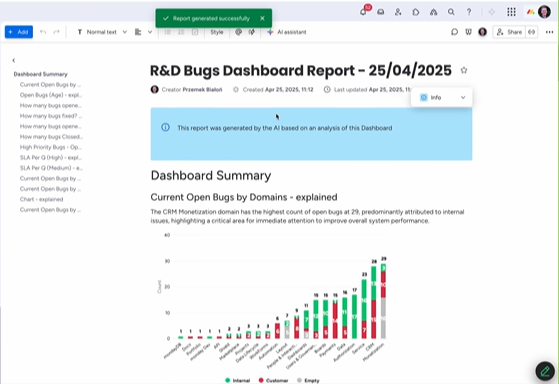Click heading Current Open Bugs by Domains - explained

[x=244, y=197]
